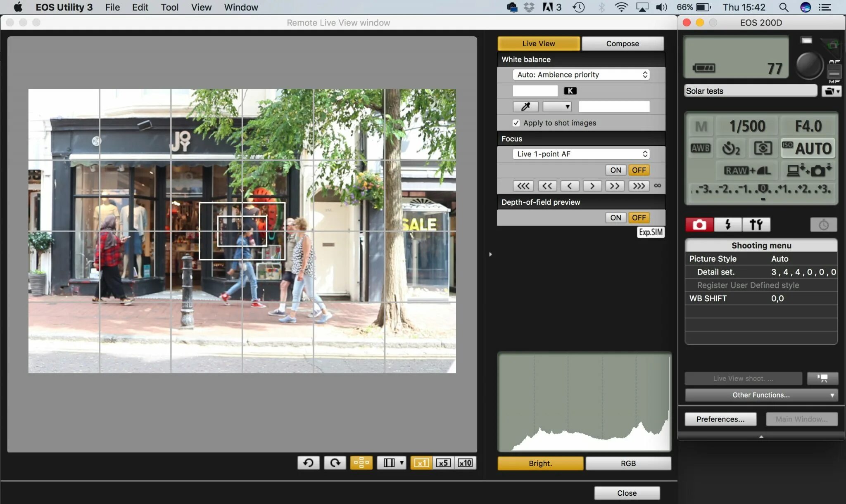
Task: Toggle Focus ON button
Action: (x=615, y=170)
